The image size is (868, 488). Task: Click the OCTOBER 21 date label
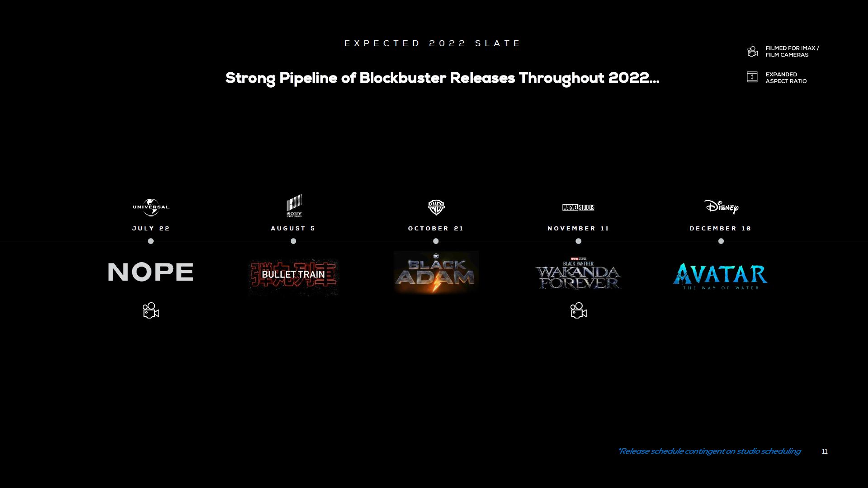tap(436, 229)
